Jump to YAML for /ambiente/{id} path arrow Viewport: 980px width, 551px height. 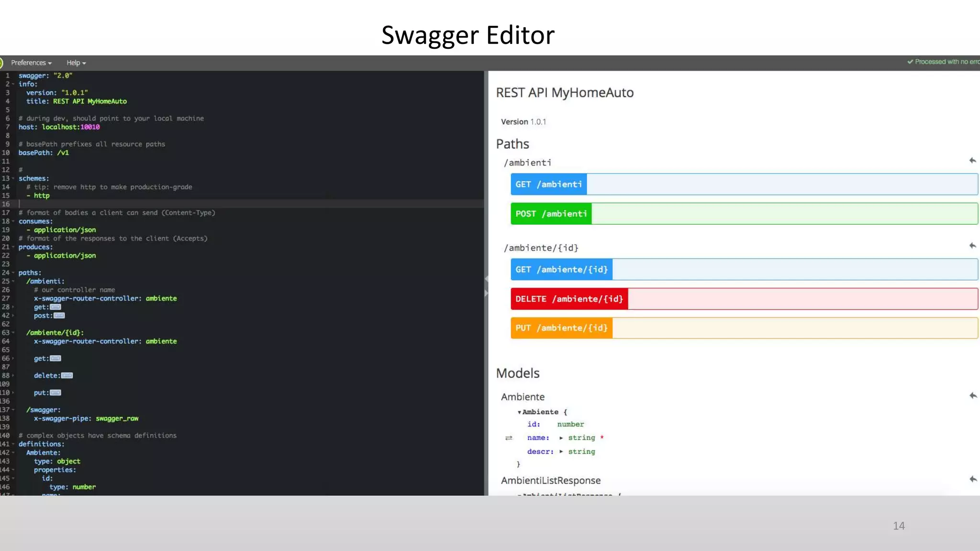tap(972, 246)
